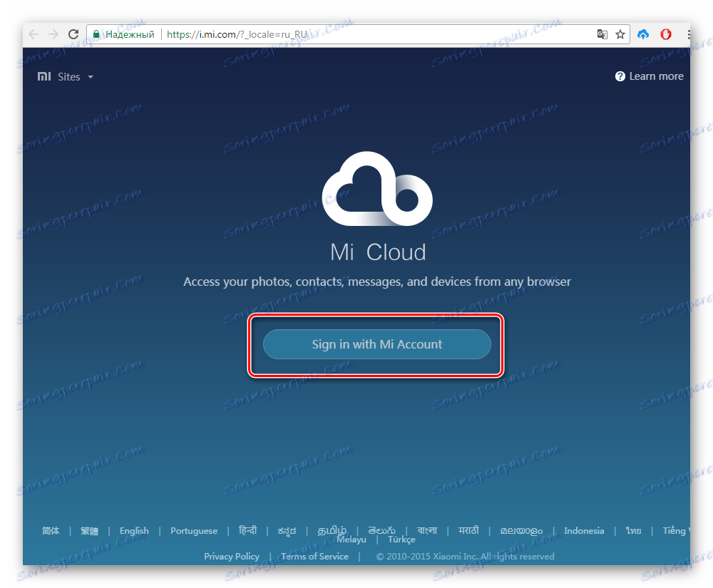
Task: Switch language to Marathi मराठी
Action: (468, 530)
